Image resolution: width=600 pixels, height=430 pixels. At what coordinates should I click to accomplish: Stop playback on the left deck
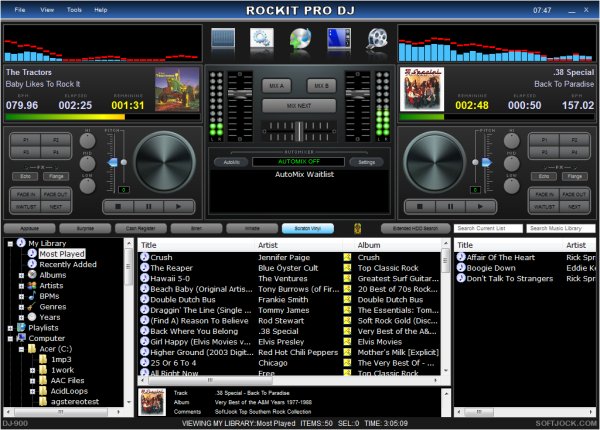[x=118, y=207]
